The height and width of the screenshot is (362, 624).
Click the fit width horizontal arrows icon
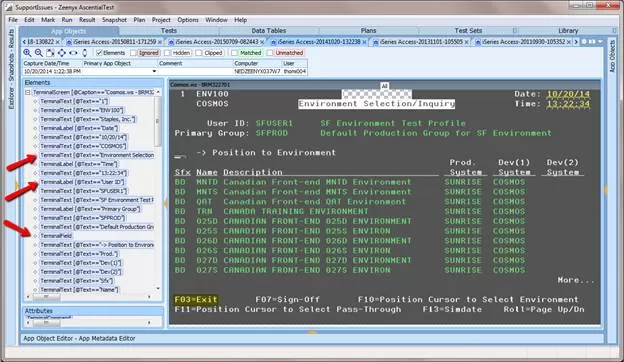(73, 53)
